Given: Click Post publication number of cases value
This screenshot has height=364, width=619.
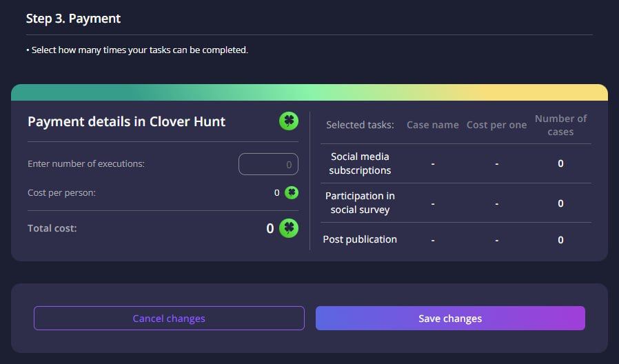Looking at the screenshot, I should pos(560,239).
